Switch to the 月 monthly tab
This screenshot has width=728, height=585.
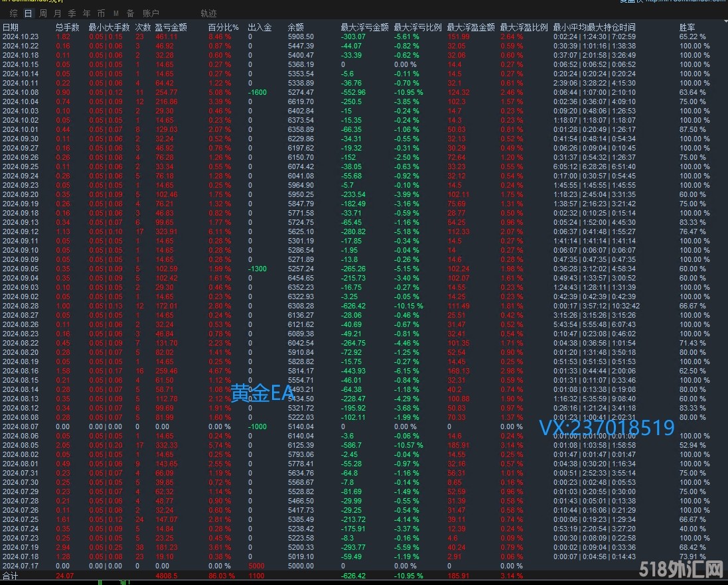58,13
